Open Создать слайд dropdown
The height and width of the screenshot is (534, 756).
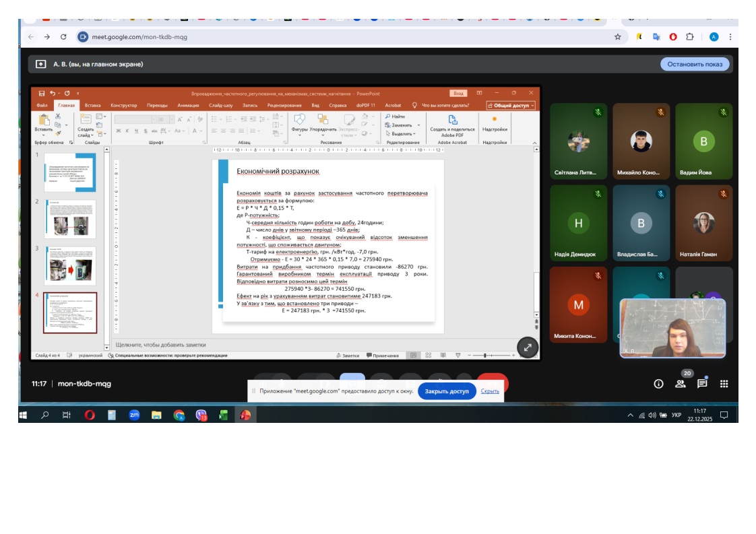point(86,132)
